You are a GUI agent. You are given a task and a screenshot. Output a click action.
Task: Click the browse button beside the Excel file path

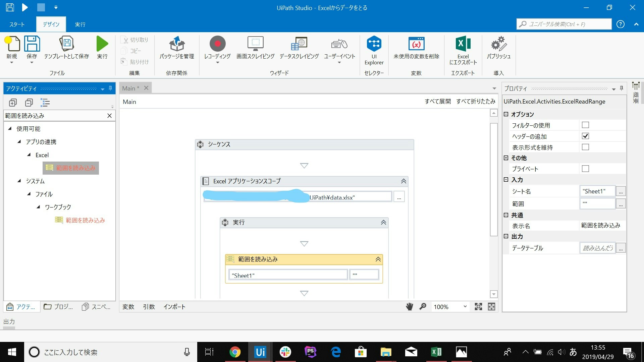tap(399, 197)
